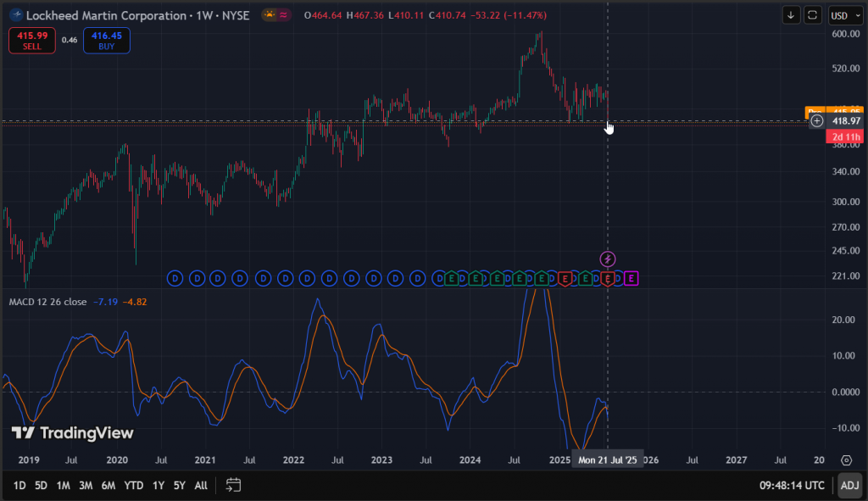The image size is (868, 501).
Task: Click the 2027 label on the time axis
Action: point(736,460)
